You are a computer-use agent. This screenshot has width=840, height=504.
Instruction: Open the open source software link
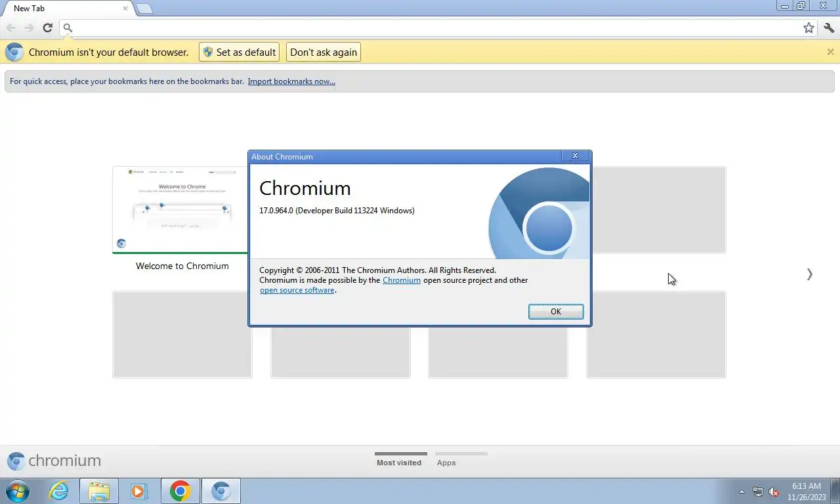[297, 290]
